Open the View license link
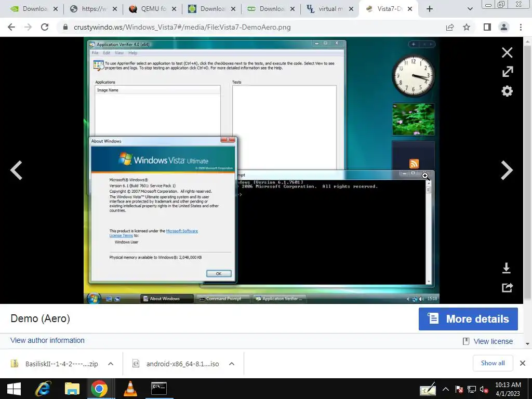Screen dimensions: 532x399 tap(493, 341)
